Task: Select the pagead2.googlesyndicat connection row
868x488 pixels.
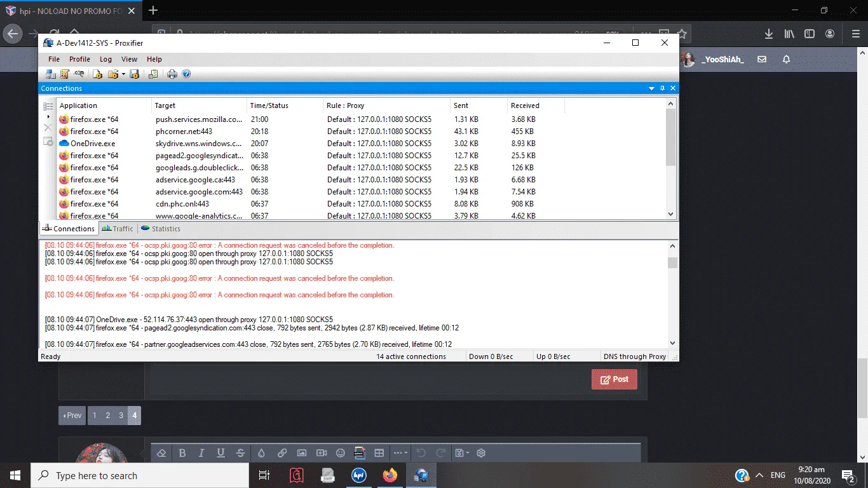Action: point(361,156)
